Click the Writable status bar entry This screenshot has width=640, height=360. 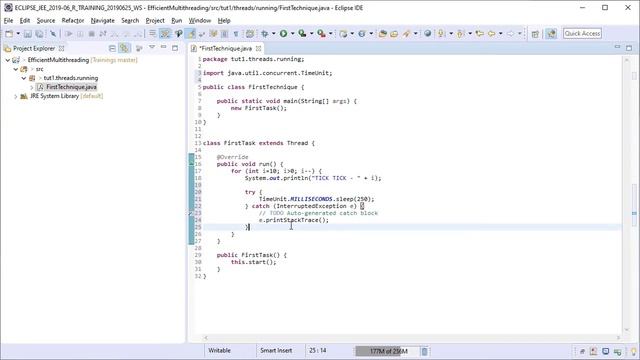pyautogui.click(x=220, y=350)
